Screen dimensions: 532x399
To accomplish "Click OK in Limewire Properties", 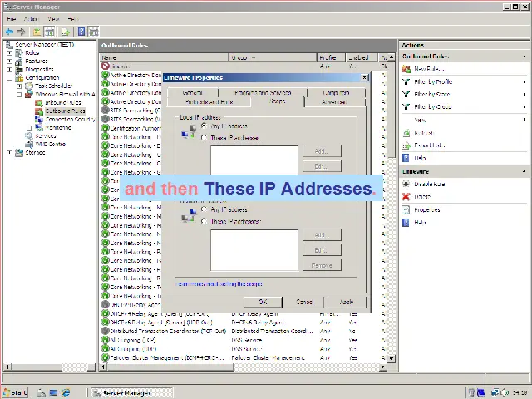I will (263, 302).
